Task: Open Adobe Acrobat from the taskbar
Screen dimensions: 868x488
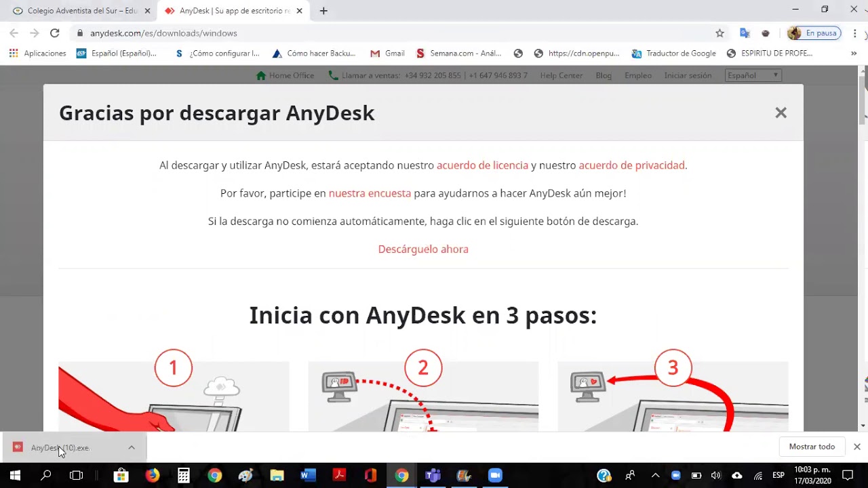Action: tap(339, 475)
